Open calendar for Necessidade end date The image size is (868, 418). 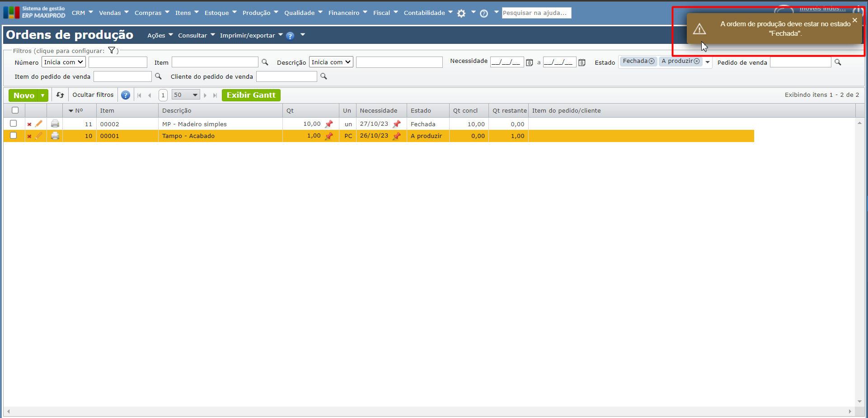click(x=582, y=62)
